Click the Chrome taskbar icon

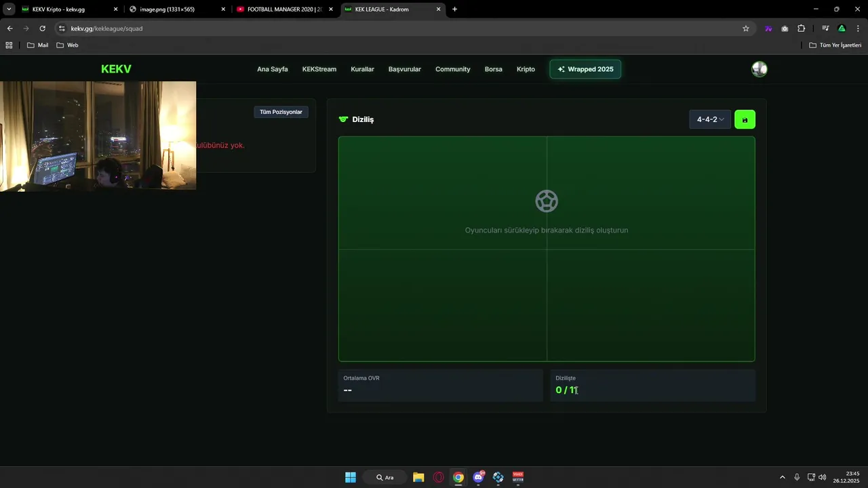(458, 477)
